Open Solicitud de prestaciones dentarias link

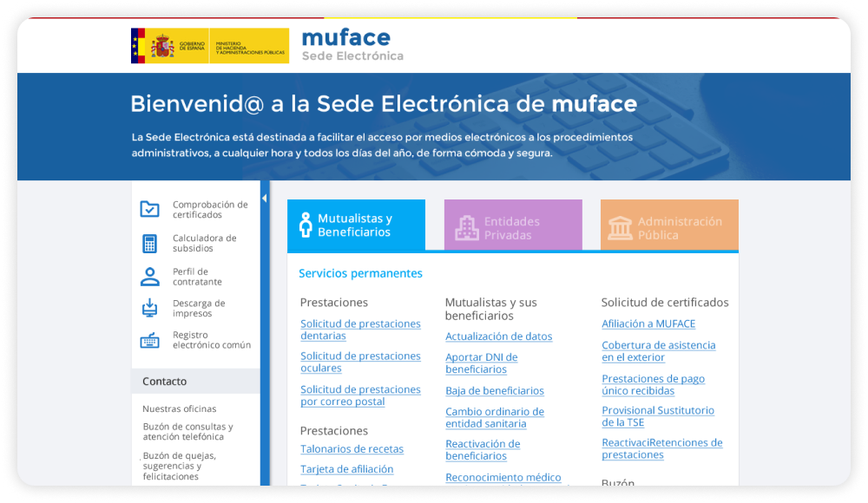click(x=360, y=330)
